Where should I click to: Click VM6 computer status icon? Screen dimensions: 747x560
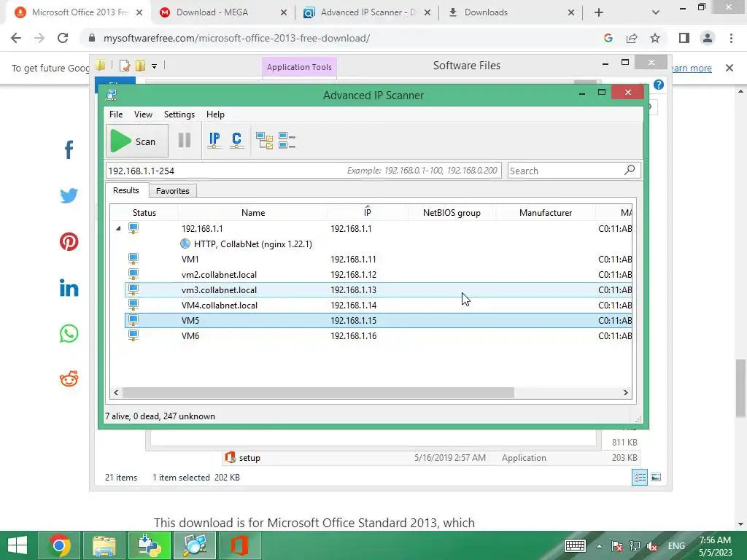pyautogui.click(x=133, y=335)
